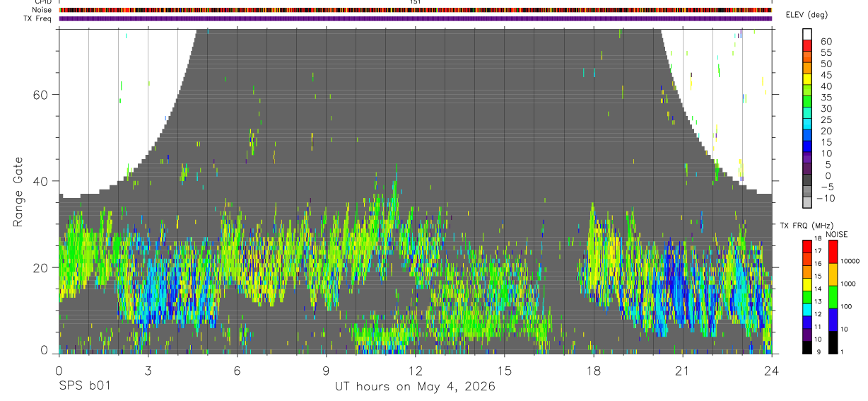The image size is (868, 401).
Task: Select the red segment of the ELEV colorbar
Action: tap(807, 45)
